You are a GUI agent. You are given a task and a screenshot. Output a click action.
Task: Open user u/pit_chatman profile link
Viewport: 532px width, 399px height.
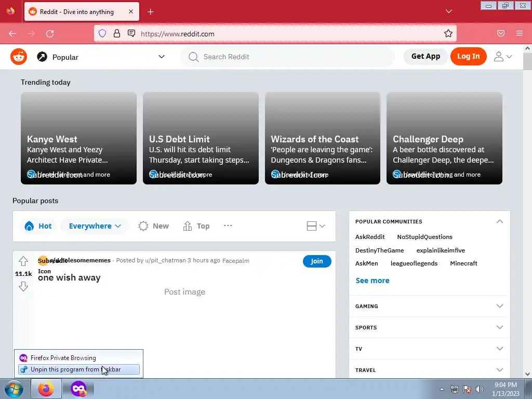coord(165,260)
